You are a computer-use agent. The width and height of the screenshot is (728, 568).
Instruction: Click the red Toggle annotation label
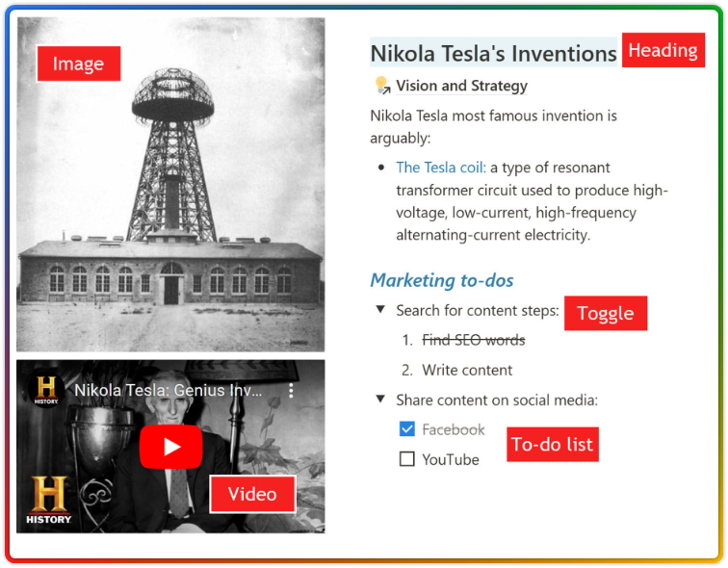pyautogui.click(x=606, y=313)
